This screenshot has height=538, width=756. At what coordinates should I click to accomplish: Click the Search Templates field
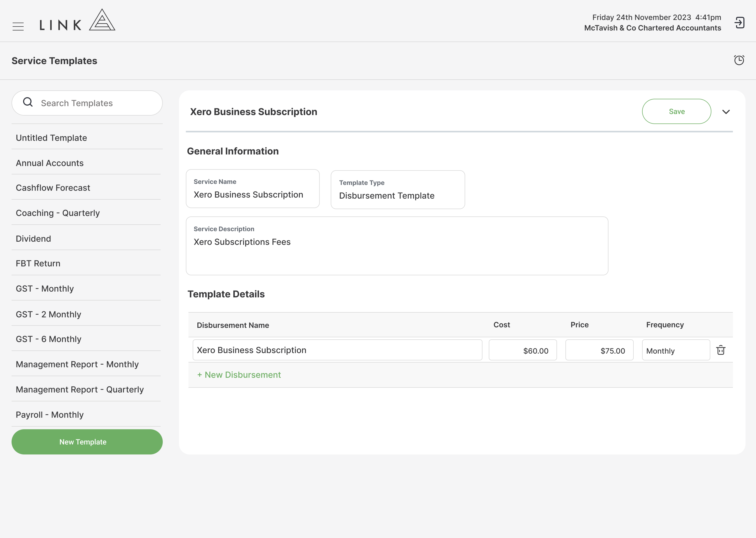(x=87, y=103)
